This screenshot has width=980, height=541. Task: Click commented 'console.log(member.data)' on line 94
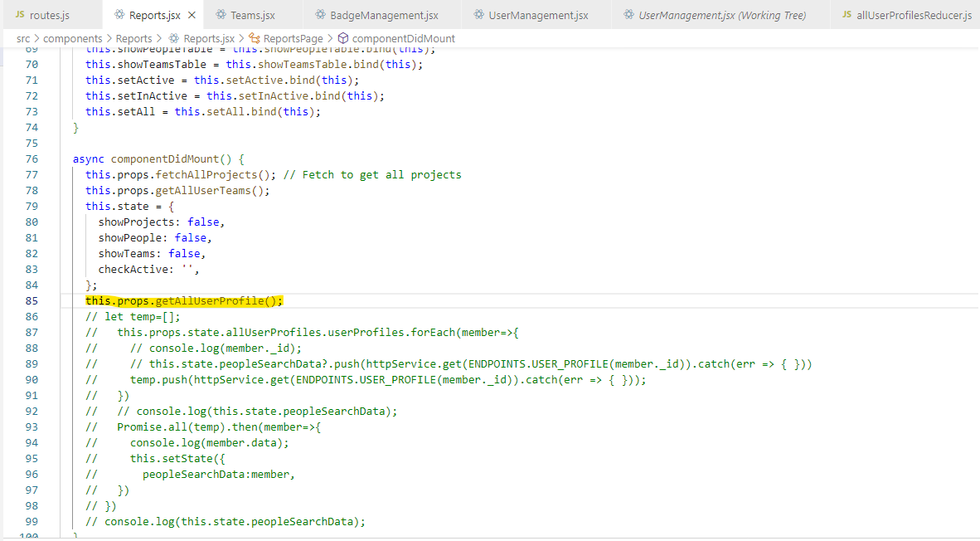point(206,443)
